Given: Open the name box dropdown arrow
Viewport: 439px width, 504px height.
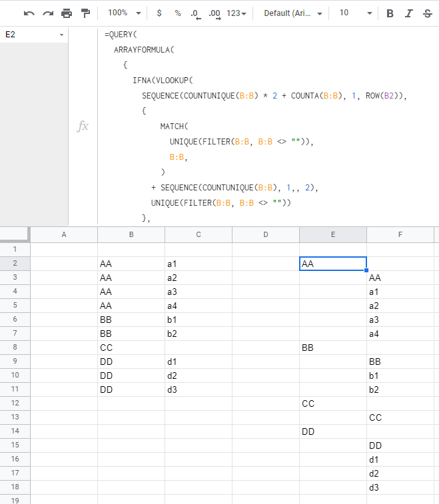Looking at the screenshot, I should click(x=61, y=35).
